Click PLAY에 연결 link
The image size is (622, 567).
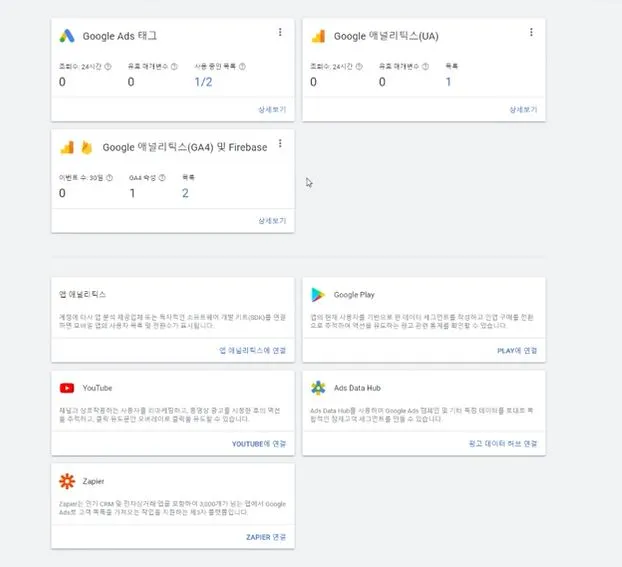pyautogui.click(x=517, y=351)
